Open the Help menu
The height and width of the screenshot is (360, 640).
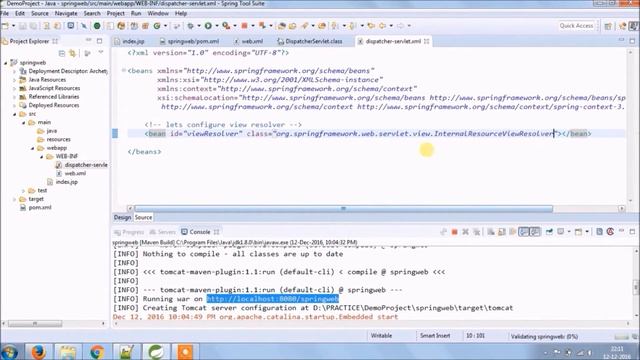pos(180,13)
